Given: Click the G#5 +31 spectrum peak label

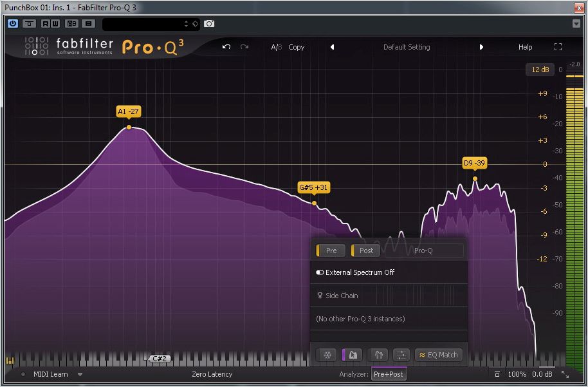Looking at the screenshot, I should click(x=313, y=187).
